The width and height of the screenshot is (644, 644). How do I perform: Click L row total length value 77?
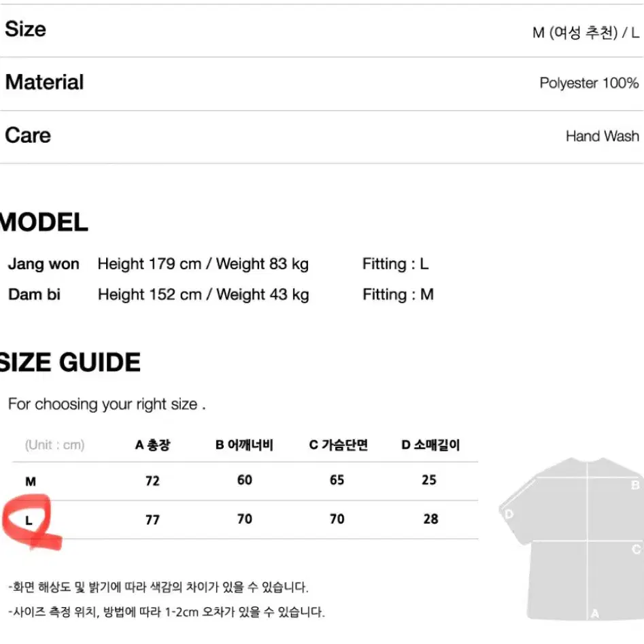pos(152,520)
